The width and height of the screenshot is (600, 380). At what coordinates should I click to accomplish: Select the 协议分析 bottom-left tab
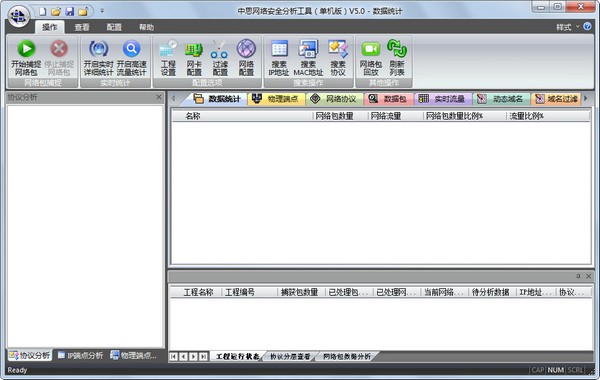tap(30, 356)
